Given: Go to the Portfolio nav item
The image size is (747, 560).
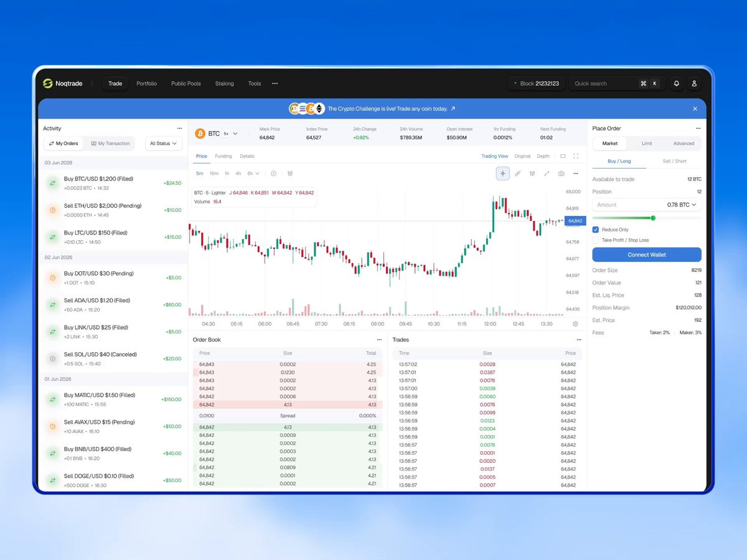Looking at the screenshot, I should (147, 83).
